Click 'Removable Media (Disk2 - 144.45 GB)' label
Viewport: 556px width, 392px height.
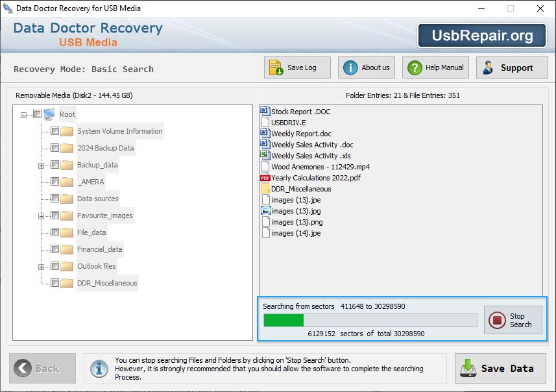[74, 95]
